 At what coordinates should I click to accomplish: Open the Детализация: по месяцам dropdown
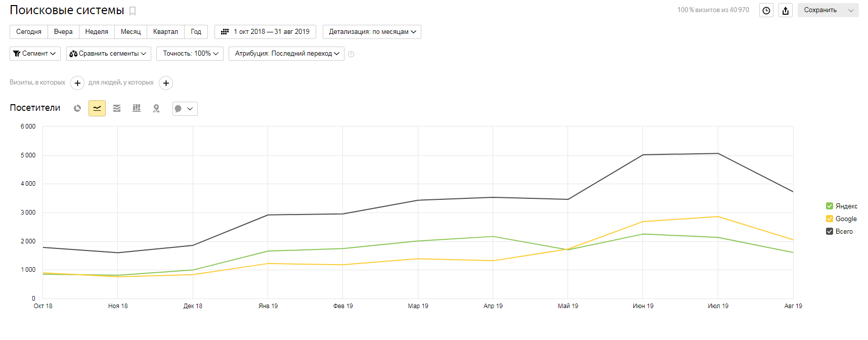coord(372,32)
